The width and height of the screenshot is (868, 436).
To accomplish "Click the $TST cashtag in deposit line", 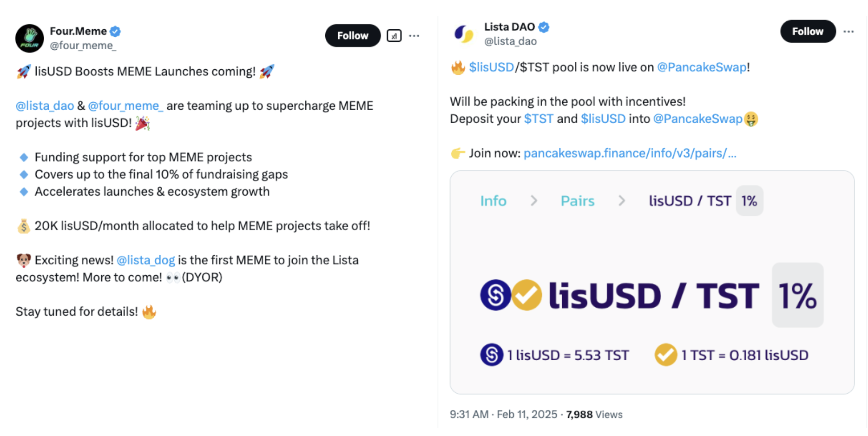I will (539, 119).
